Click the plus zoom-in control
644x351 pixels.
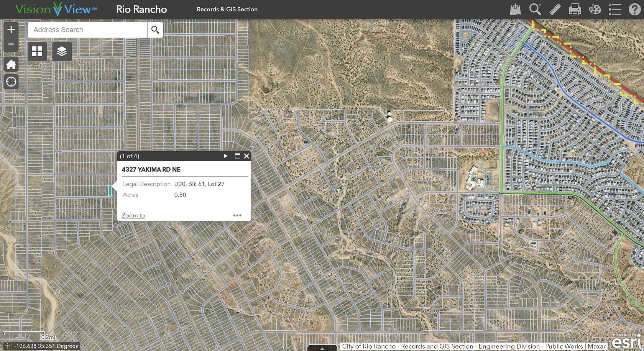[x=11, y=29]
